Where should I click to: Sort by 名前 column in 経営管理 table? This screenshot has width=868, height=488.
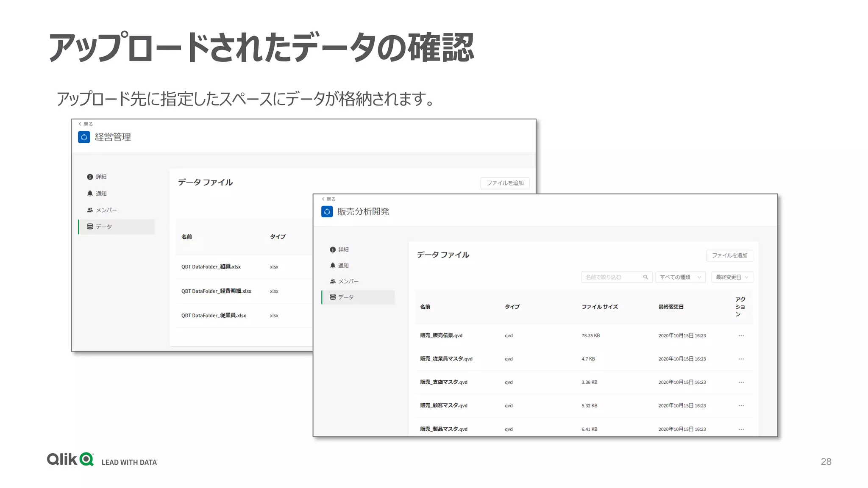point(186,237)
